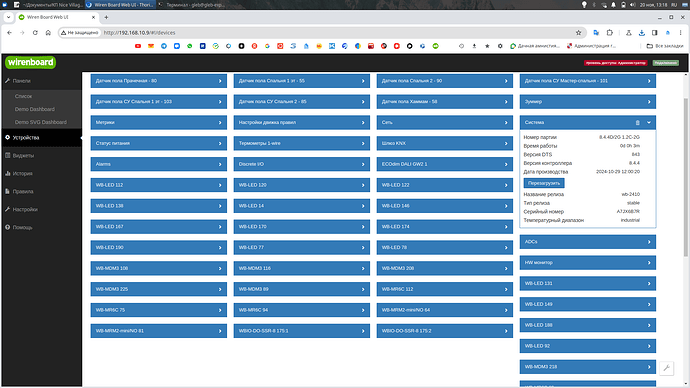Open the browser home page
690x388 pixels.
click(x=48, y=33)
